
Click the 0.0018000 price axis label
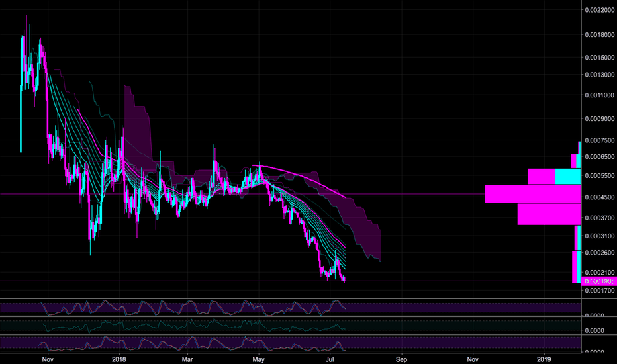coord(600,35)
